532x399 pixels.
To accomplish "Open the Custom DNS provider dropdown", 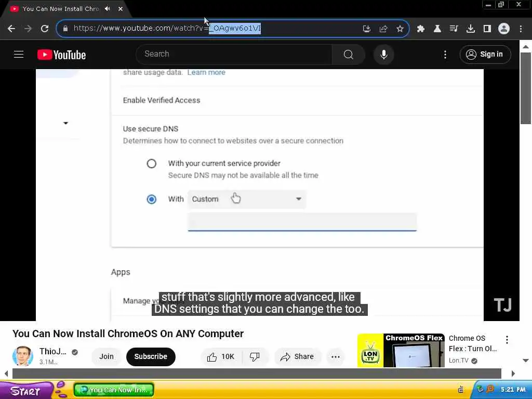I will (247, 199).
